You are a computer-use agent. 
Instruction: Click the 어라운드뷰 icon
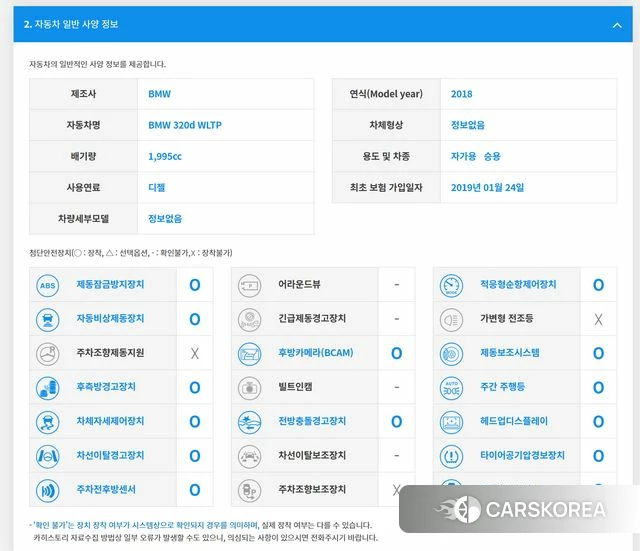point(249,285)
